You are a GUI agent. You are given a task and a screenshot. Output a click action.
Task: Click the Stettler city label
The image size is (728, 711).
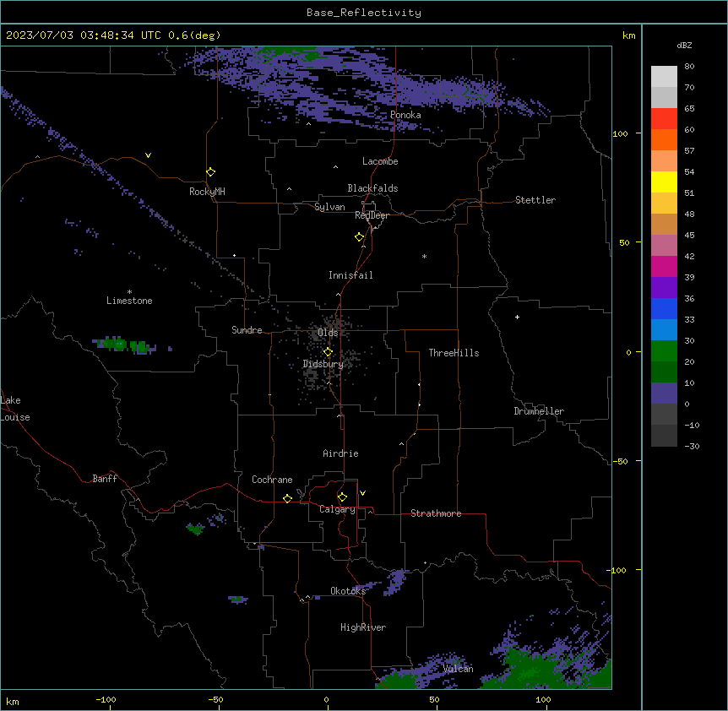[x=535, y=200]
